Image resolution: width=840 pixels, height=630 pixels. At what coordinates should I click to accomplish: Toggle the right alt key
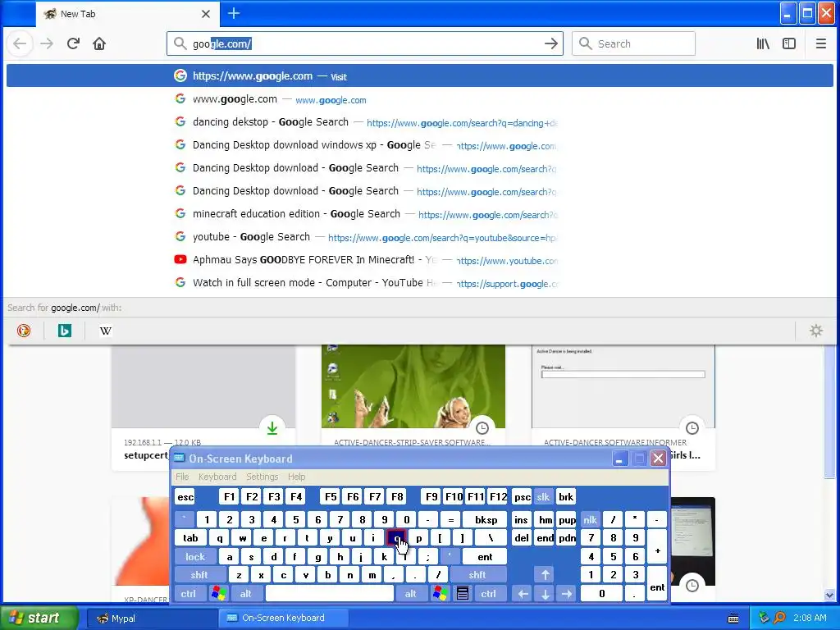pyautogui.click(x=411, y=594)
